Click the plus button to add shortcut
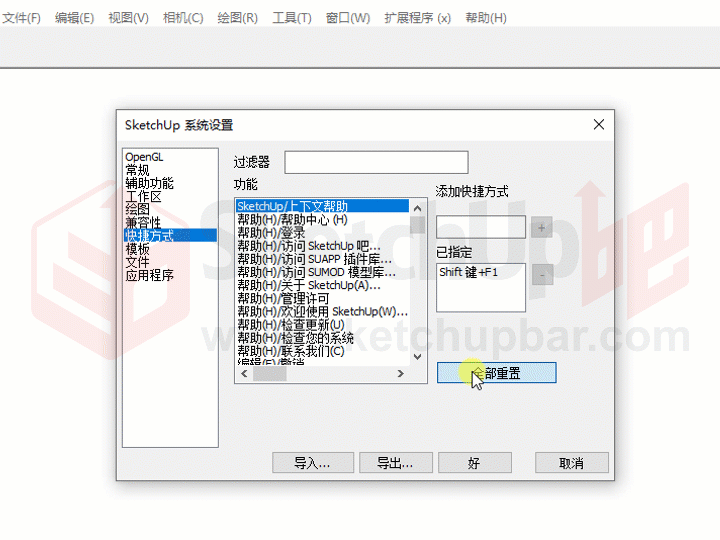Viewport: 720px width, 540px height. 542,228
